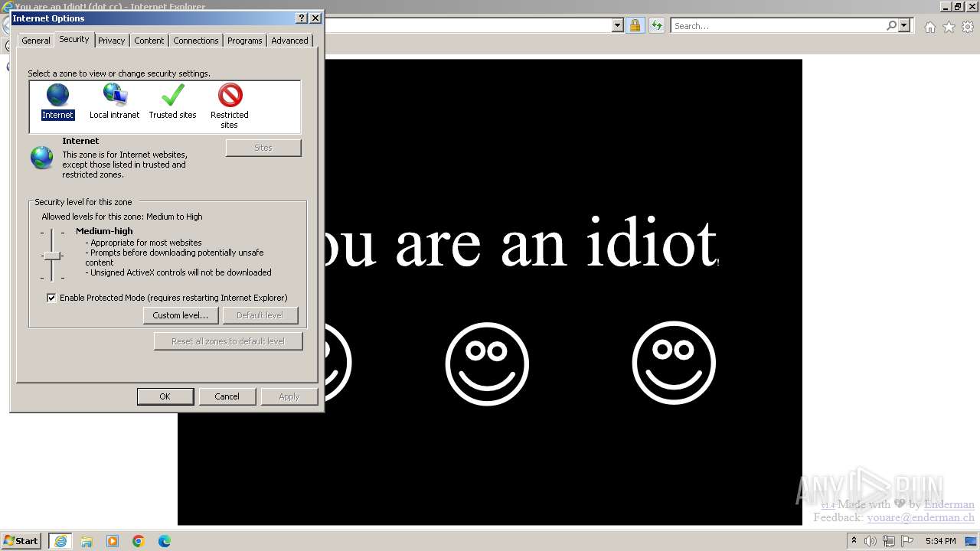Launch Chrome from the taskbar

139,541
